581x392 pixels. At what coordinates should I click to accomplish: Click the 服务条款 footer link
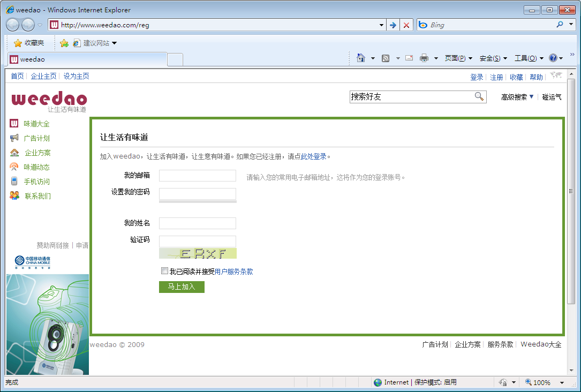tap(500, 344)
